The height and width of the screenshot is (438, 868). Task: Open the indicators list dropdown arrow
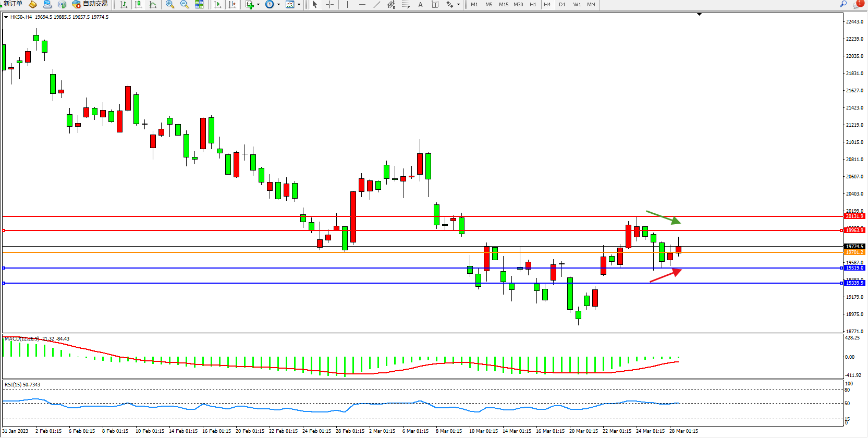pyautogui.click(x=258, y=5)
